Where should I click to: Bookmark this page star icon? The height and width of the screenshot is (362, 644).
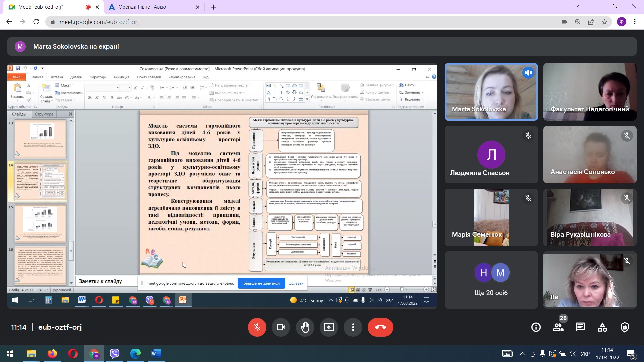click(604, 22)
